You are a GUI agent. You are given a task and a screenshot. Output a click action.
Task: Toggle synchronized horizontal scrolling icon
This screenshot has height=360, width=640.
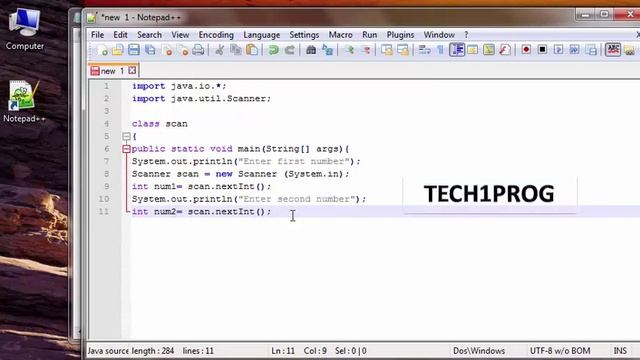coord(403,50)
